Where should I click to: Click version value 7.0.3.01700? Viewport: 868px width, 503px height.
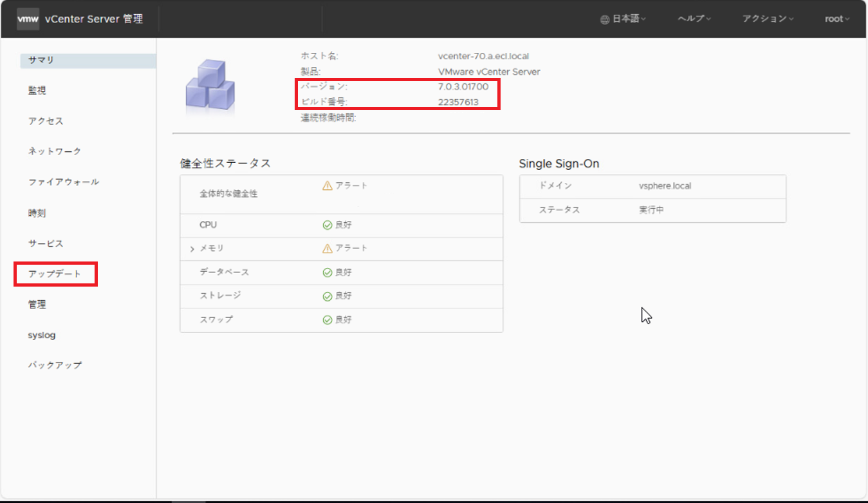point(463,86)
